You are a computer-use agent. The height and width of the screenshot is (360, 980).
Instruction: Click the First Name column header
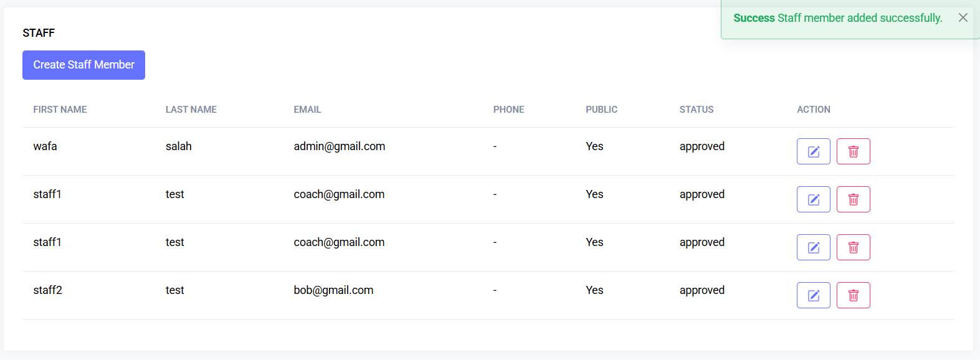60,110
